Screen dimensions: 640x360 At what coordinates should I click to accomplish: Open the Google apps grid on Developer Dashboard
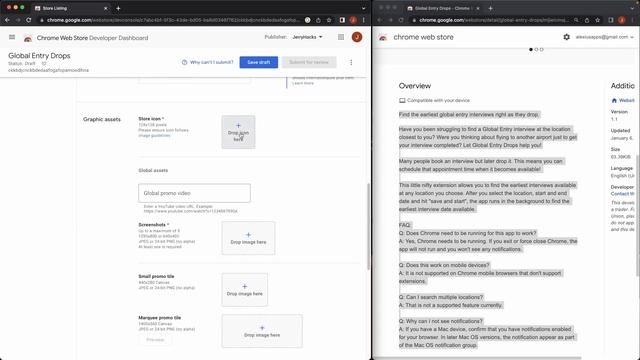(x=341, y=37)
